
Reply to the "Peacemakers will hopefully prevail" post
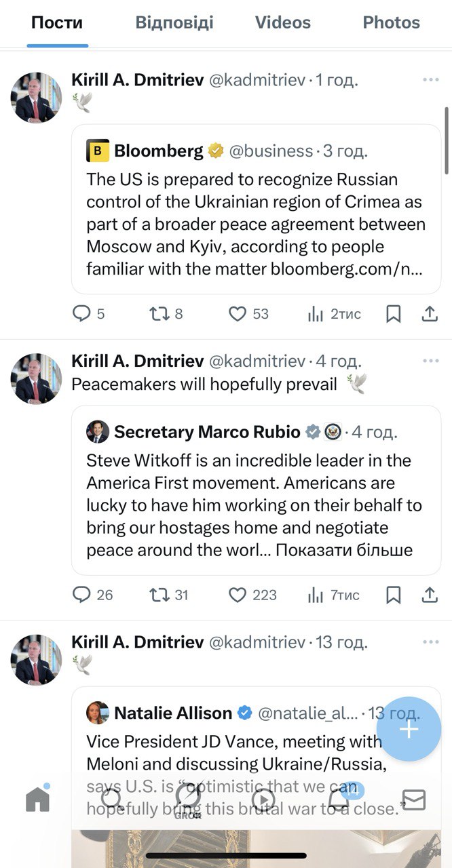pyautogui.click(x=81, y=595)
